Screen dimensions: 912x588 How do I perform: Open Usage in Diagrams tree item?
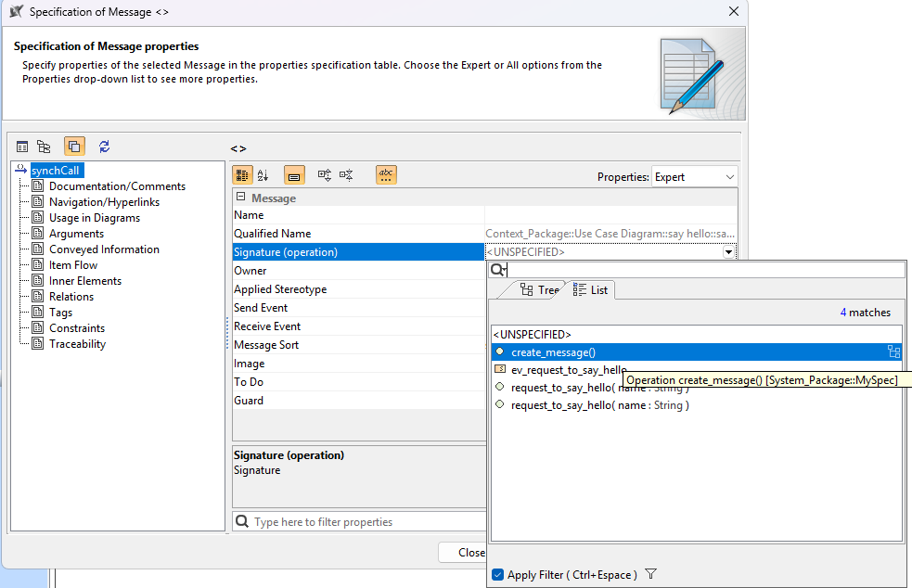pyautogui.click(x=95, y=218)
